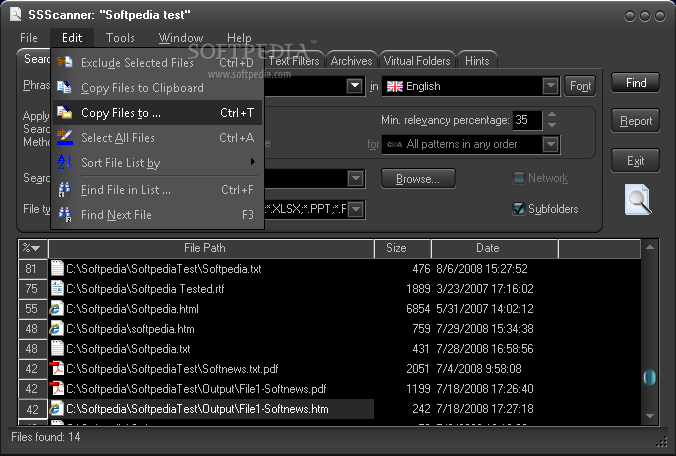Open the Search in folder dropdown arrow
Screen dimensions: 676x456
(356, 178)
